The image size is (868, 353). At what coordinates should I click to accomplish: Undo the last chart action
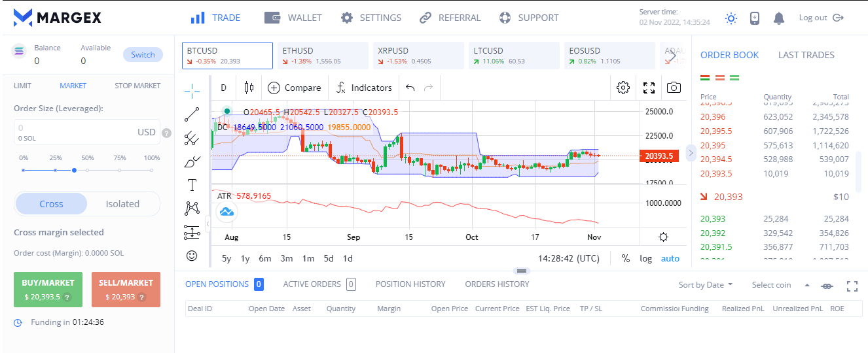410,88
